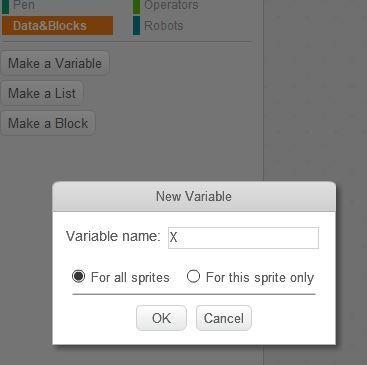The image size is (367, 365).
Task: Click the dark green bar beside Pen
Action: (5, 6)
